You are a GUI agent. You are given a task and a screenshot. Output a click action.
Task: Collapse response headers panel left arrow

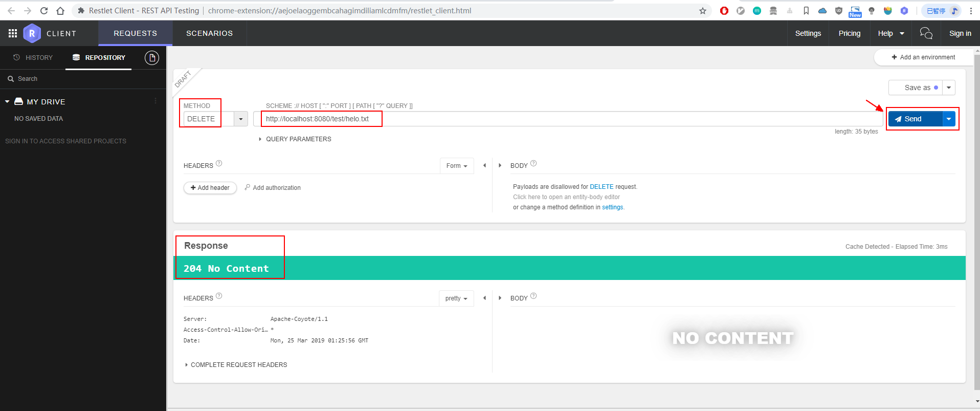pyautogui.click(x=484, y=298)
